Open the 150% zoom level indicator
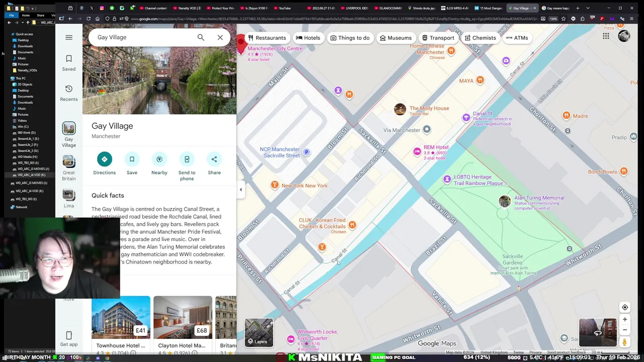Screen dimensions: 644x362 tap(553, 19)
